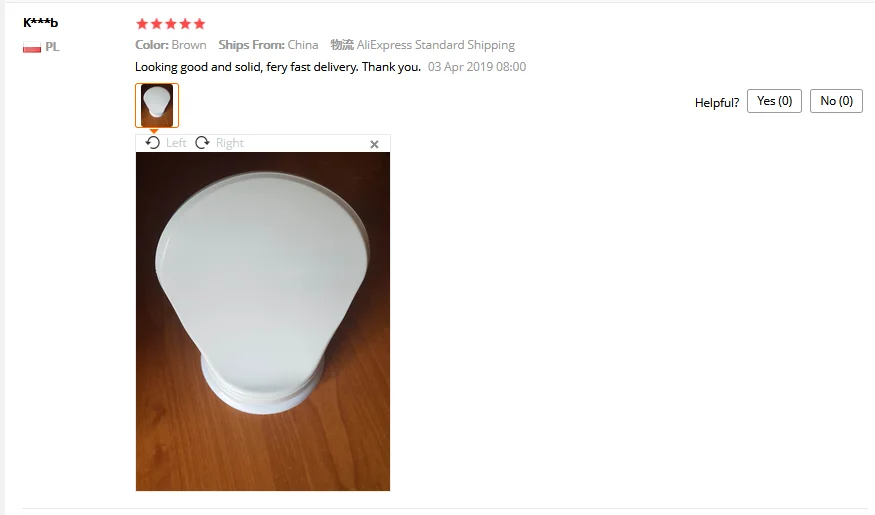Image resolution: width=875 pixels, height=515 pixels.
Task: Click the 物流 logistics symbol
Action: [342, 45]
